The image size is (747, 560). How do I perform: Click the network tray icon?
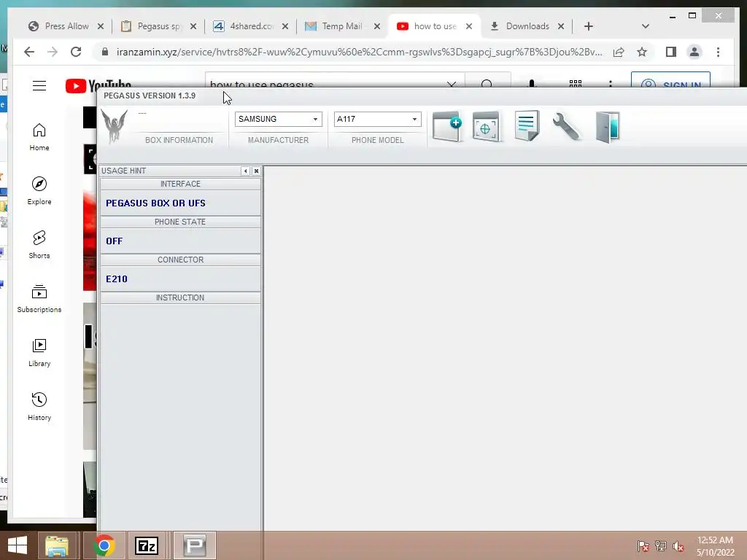(661, 546)
